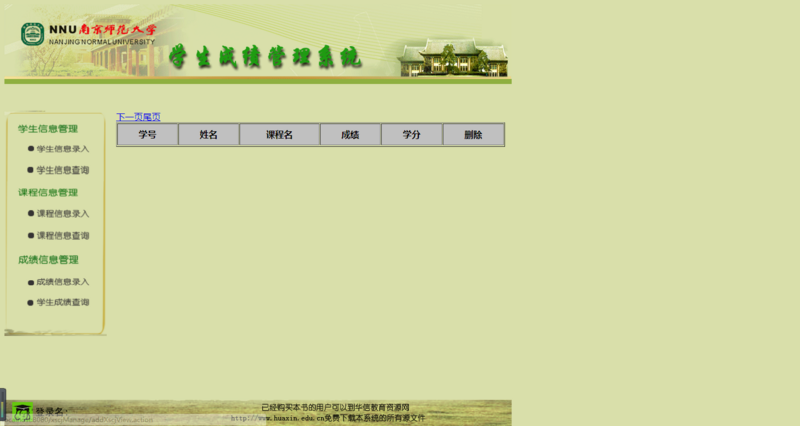
Task: Click the 姓名 column header
Action: click(x=209, y=135)
